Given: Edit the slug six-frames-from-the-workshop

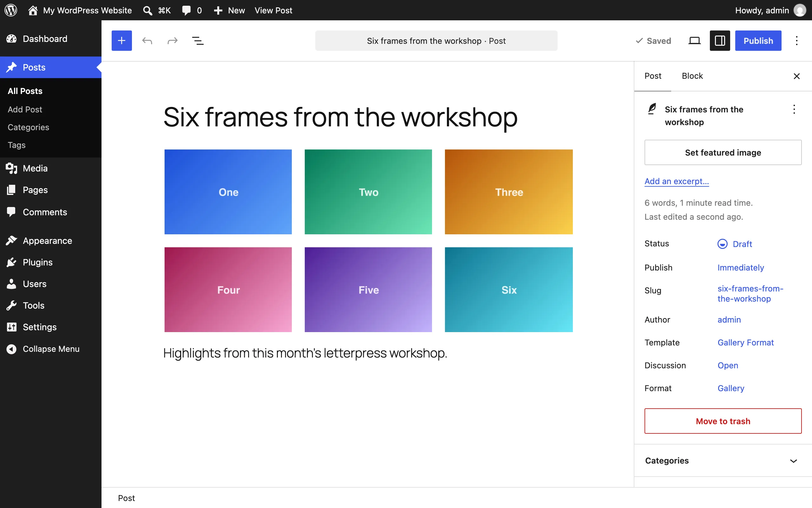Looking at the screenshot, I should coord(750,293).
